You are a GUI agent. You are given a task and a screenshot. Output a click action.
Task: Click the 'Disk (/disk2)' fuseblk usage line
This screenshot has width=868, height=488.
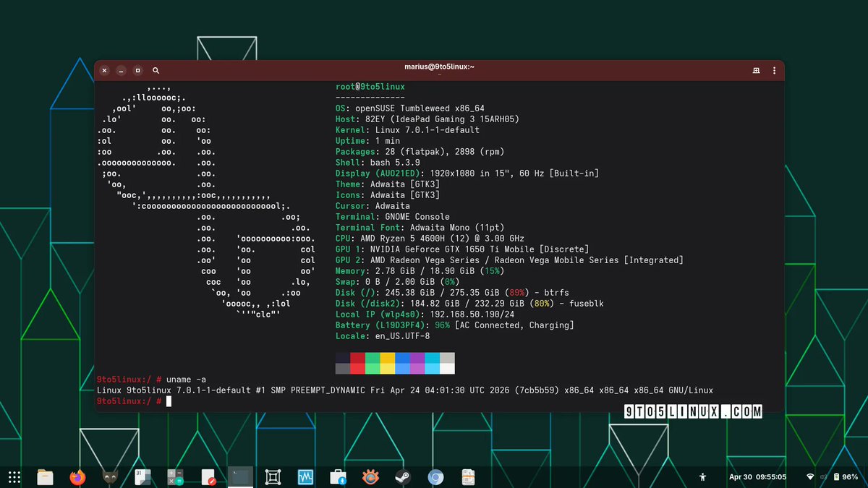[469, 304]
